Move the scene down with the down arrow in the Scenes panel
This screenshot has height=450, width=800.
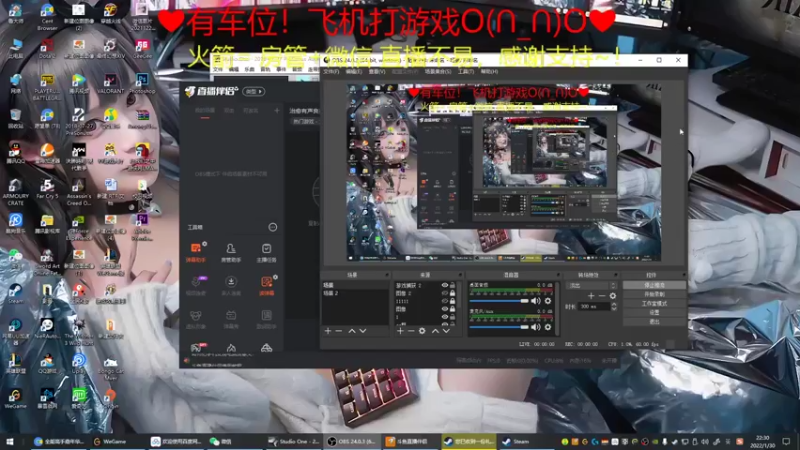tap(363, 331)
